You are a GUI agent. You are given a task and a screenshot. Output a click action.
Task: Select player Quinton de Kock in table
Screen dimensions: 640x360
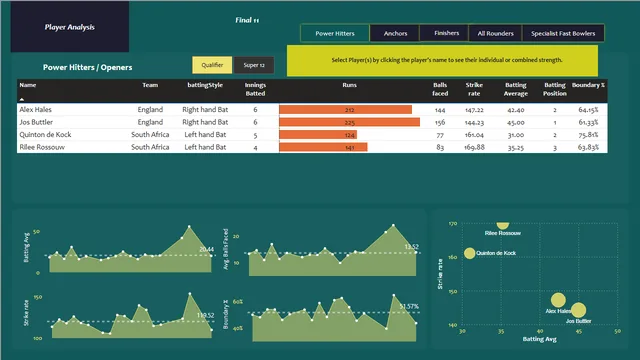(x=45, y=134)
